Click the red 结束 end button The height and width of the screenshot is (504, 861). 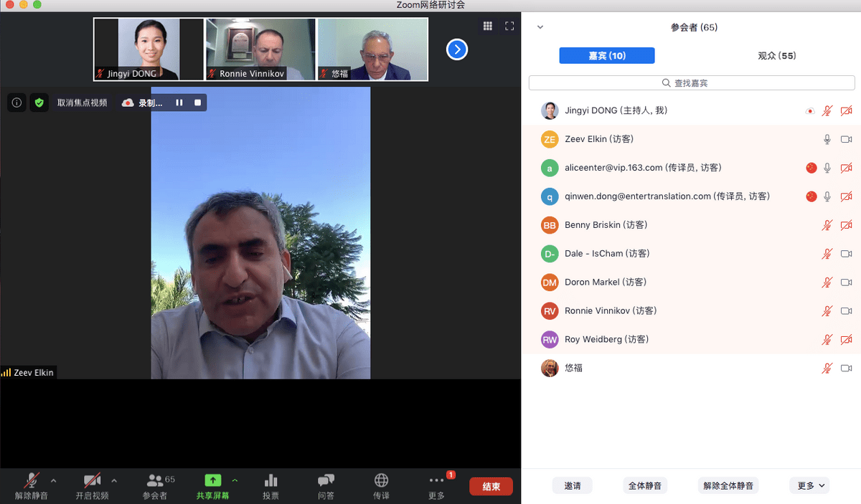(491, 486)
